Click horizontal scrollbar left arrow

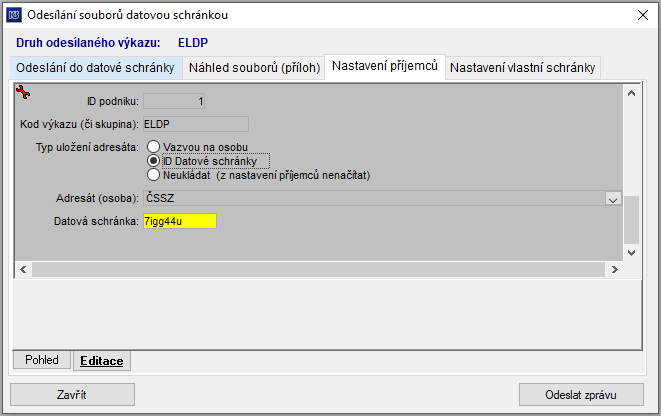[23, 269]
